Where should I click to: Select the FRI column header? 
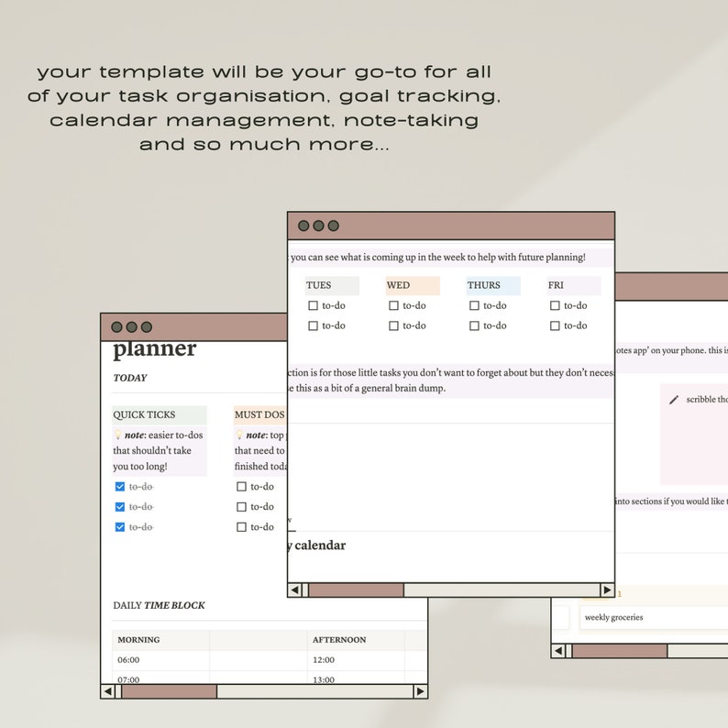pyautogui.click(x=574, y=285)
